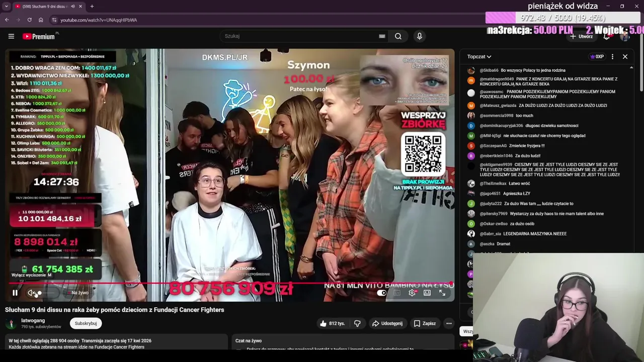Click the search magnifier button
644x362 pixels.
(398, 36)
